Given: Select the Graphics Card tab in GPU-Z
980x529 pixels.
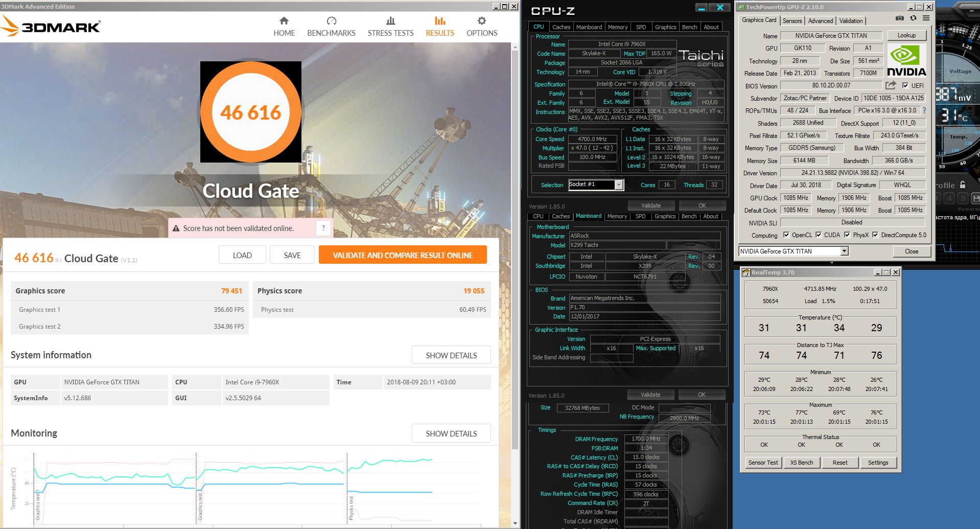Looking at the screenshot, I should (x=759, y=20).
